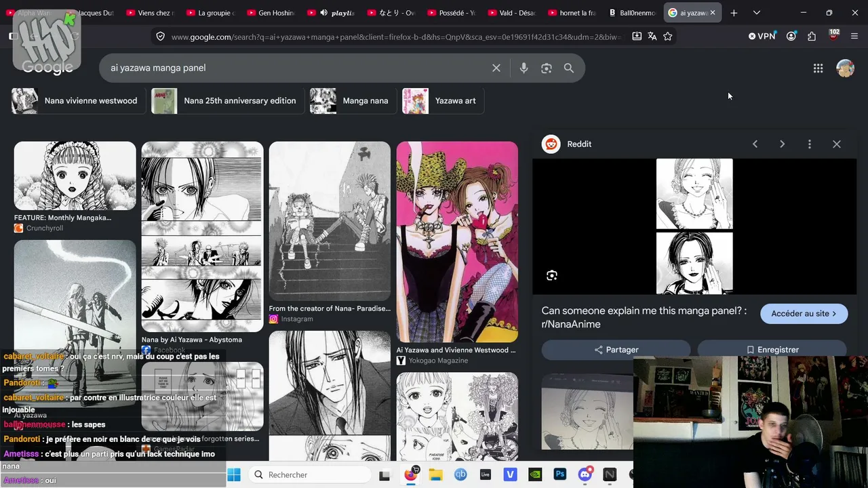Start a voice search with the microphone
The height and width of the screenshot is (488, 868).
[524, 68]
